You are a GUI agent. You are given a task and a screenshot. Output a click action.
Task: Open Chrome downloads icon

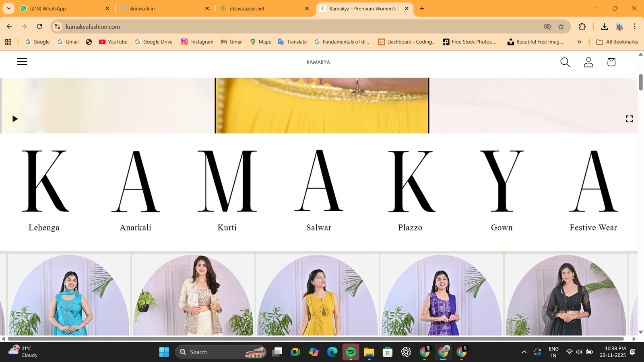coord(604,27)
